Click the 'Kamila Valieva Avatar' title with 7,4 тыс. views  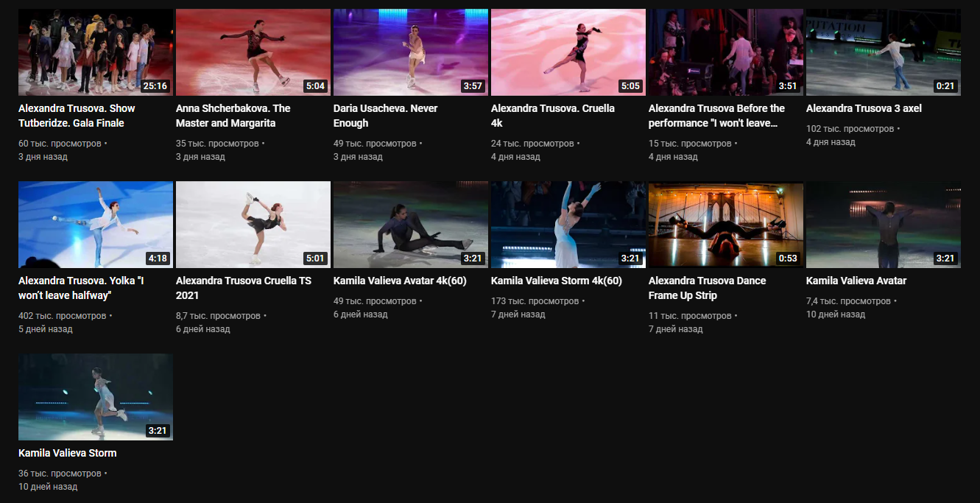(x=856, y=281)
